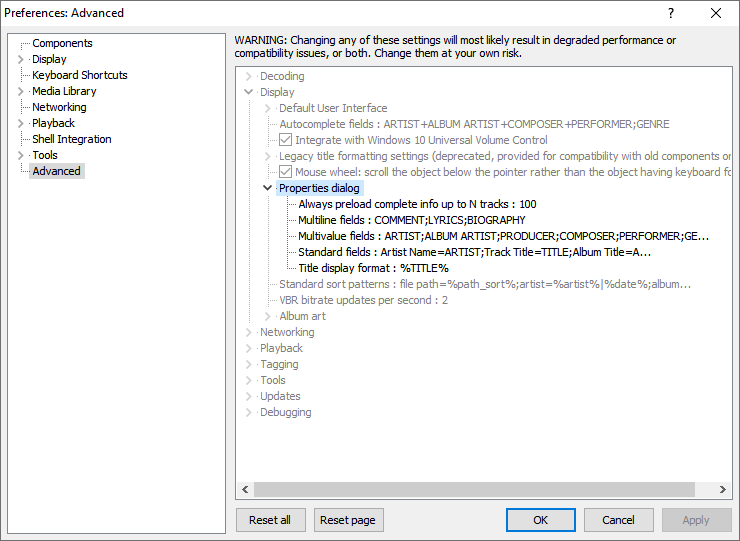Expand the Album art node
740x541 pixels.
pyautogui.click(x=267, y=316)
